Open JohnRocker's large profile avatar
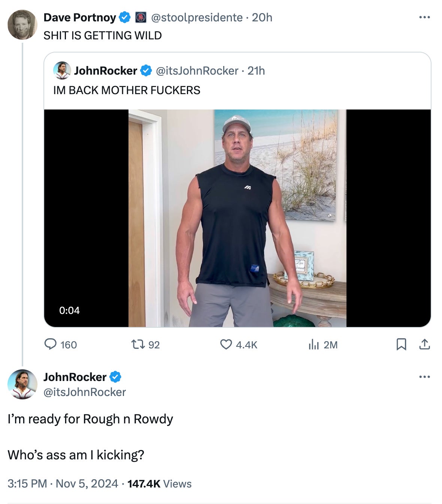Viewport: 442px width, 504px height. (x=22, y=384)
